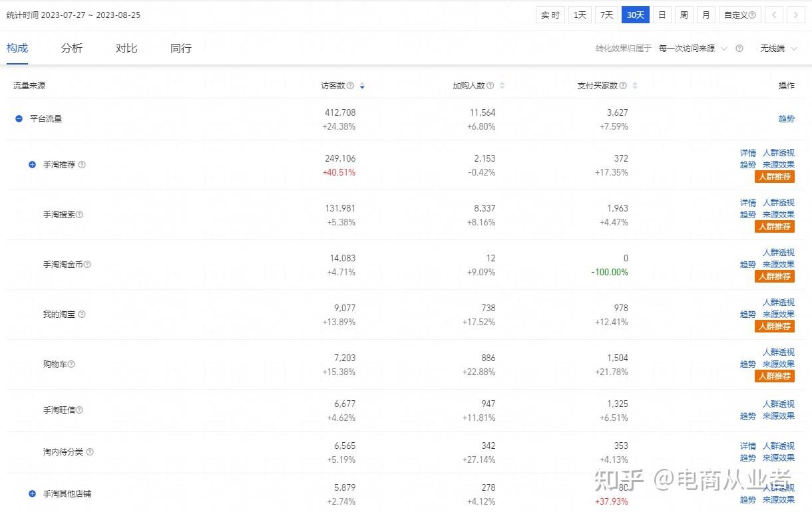Image resolution: width=812 pixels, height=512 pixels.
Task: Go to next period arrow
Action: point(795,15)
